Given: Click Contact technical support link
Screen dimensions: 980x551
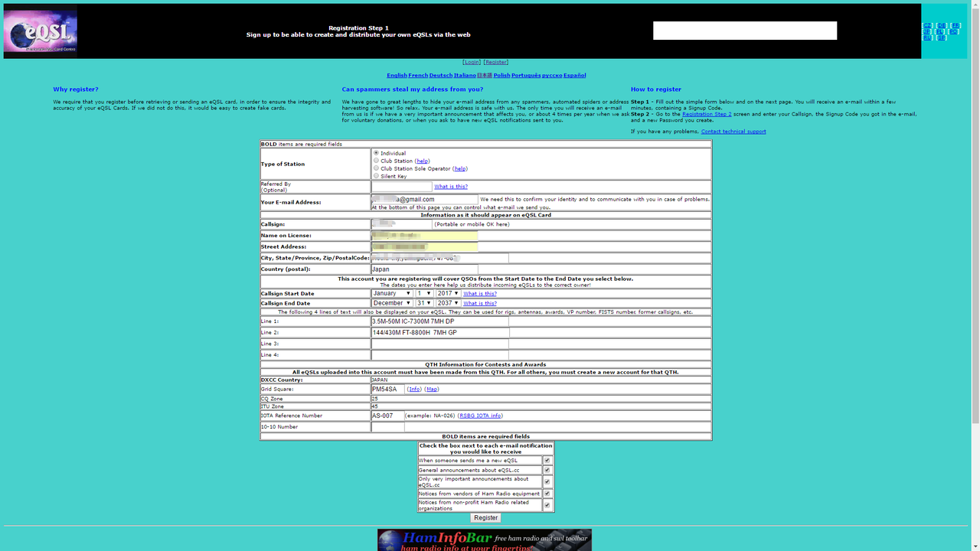Looking at the screenshot, I should coord(733,132).
